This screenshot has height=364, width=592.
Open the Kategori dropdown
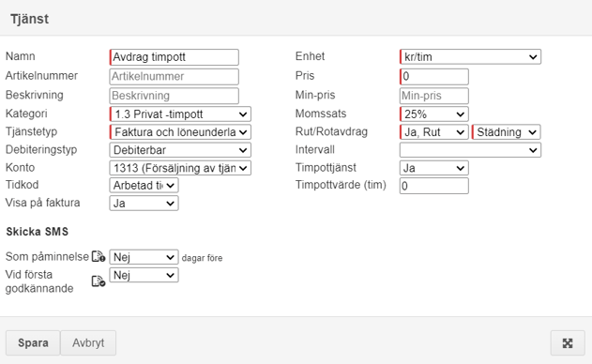180,114
